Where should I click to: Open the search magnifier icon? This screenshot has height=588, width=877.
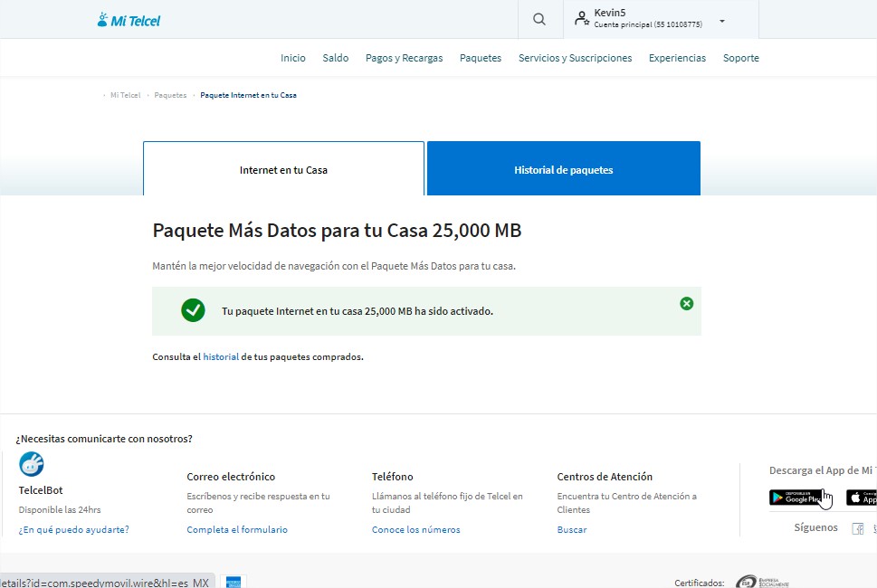coord(539,19)
